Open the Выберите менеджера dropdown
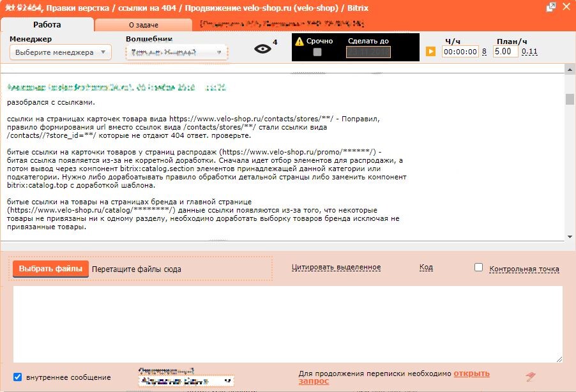The height and width of the screenshot is (392, 576). click(61, 52)
